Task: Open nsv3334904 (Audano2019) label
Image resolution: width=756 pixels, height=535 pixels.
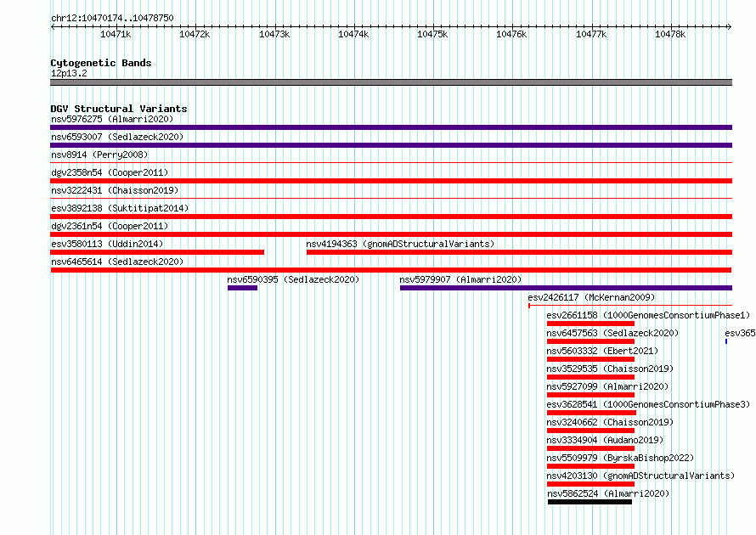Action: (605, 440)
